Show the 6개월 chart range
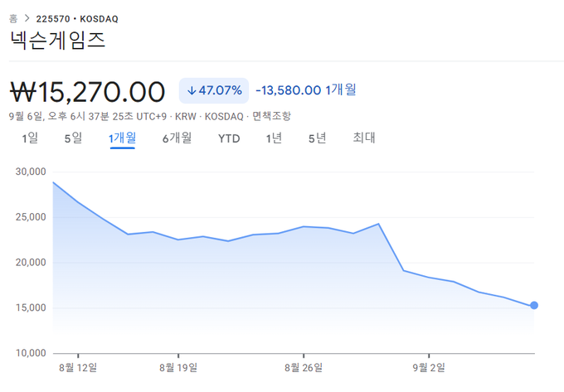This screenshot has height=392, width=564. [177, 138]
